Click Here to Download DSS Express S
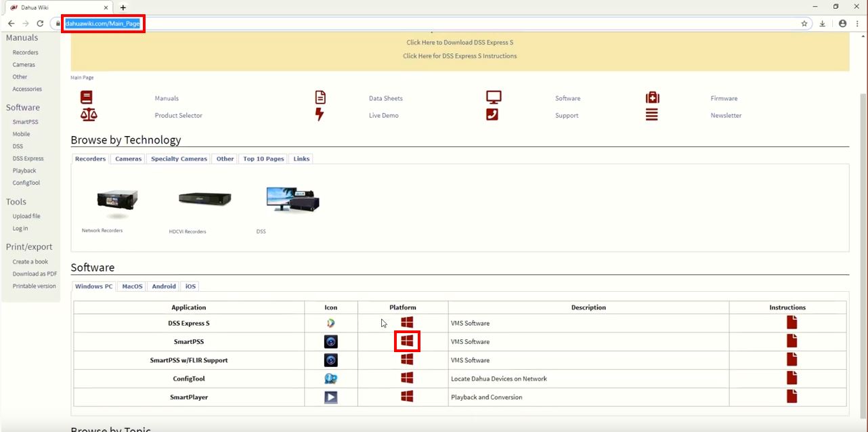Viewport: 868px width, 432px height. (460, 43)
